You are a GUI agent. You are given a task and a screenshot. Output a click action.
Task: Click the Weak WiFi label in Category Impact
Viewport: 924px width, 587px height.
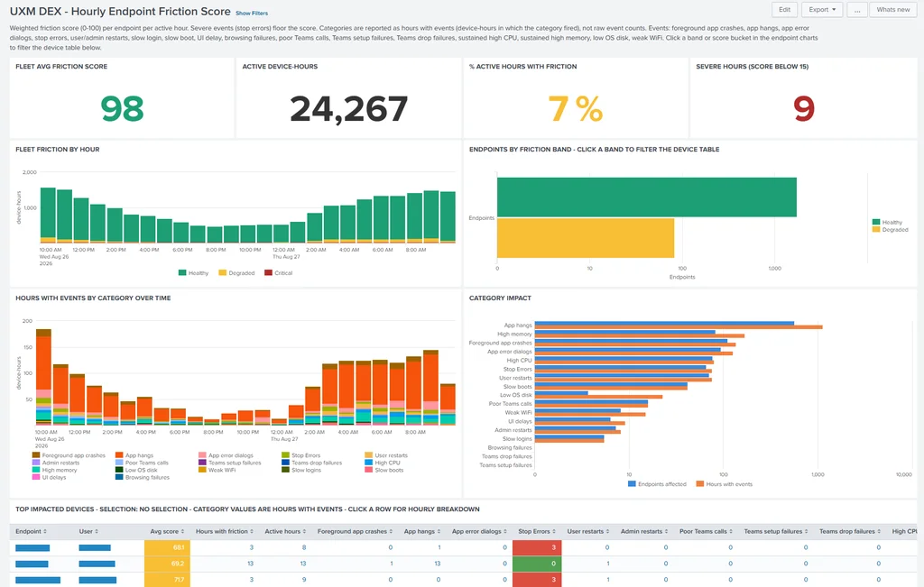pyautogui.click(x=518, y=413)
